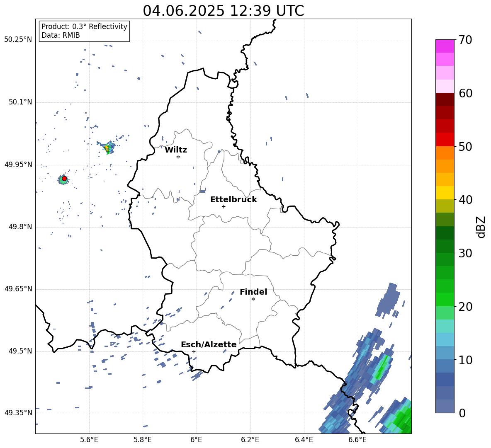The height and width of the screenshot is (448, 491).
Task: Click the red dot radar marker
Action: (64, 179)
